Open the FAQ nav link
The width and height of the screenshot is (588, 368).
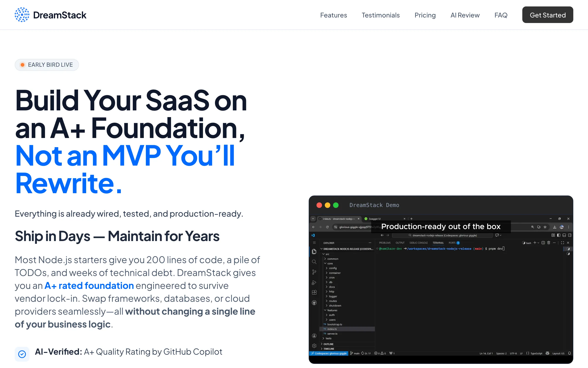click(x=501, y=15)
